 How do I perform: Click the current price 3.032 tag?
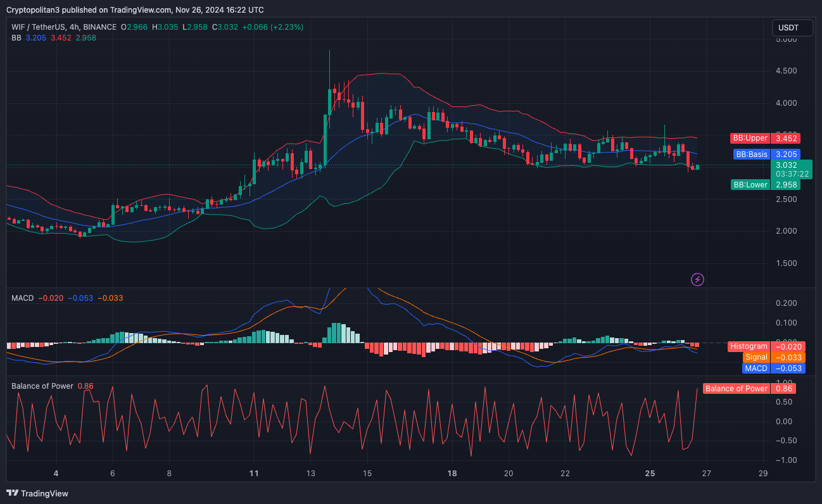click(x=786, y=165)
